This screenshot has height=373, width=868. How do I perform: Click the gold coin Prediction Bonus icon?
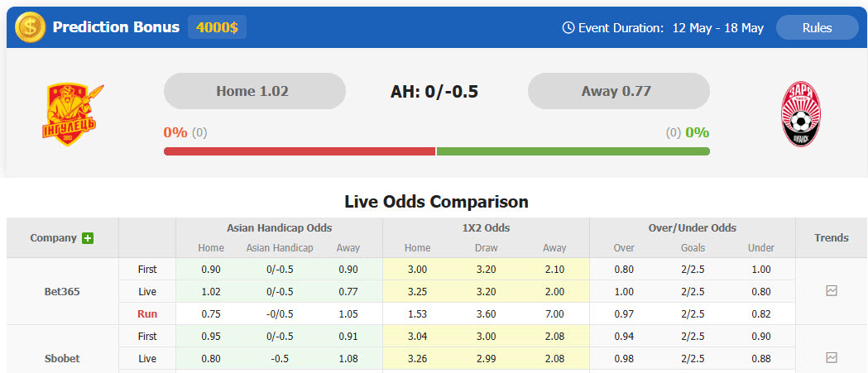point(31,27)
